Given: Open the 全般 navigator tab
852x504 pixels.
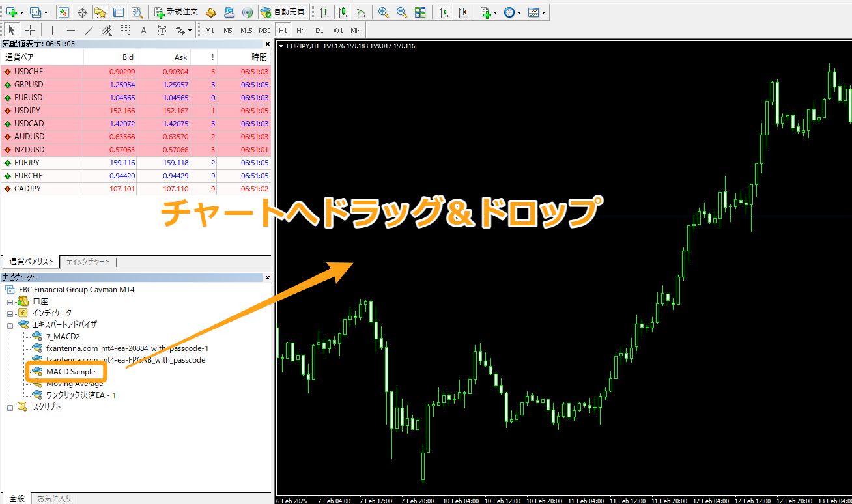Looking at the screenshot, I should [x=18, y=498].
